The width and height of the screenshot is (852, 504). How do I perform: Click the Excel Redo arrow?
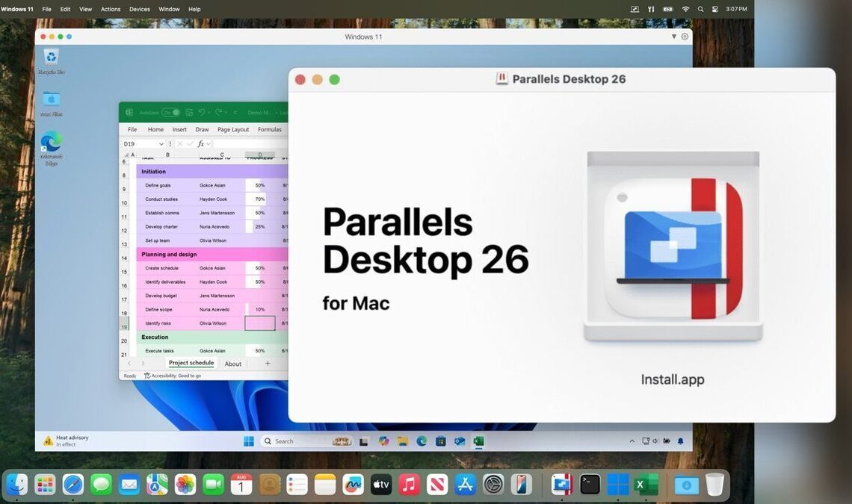click(218, 113)
